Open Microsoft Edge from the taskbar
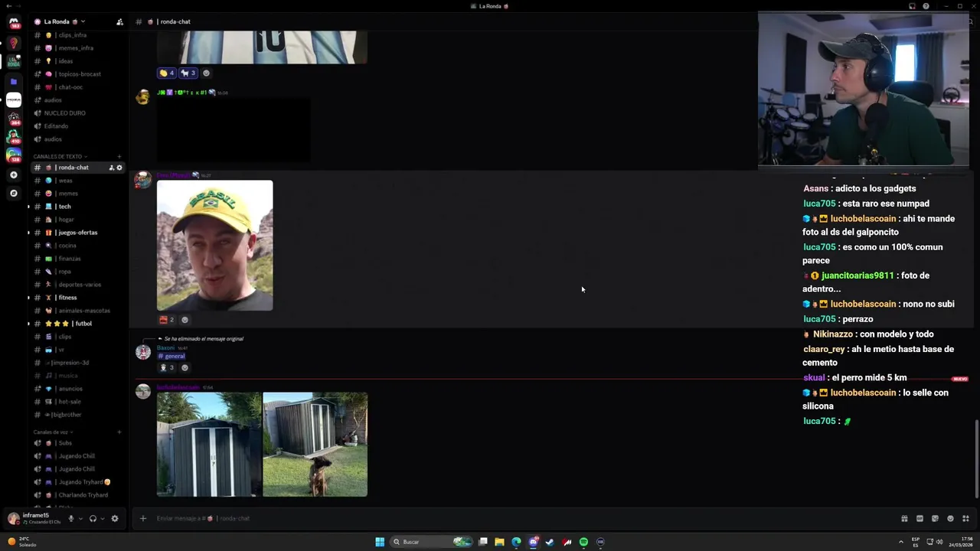The image size is (980, 551). (516, 542)
